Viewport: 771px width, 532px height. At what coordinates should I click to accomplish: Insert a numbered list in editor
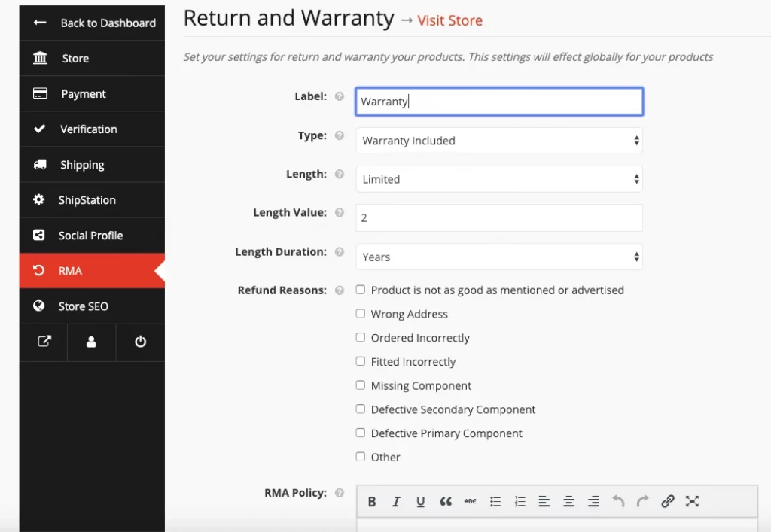(x=520, y=502)
